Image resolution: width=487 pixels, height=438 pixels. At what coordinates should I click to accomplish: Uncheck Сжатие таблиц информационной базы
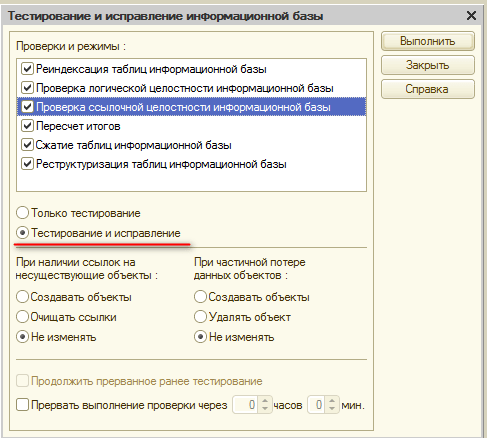tap(27, 145)
